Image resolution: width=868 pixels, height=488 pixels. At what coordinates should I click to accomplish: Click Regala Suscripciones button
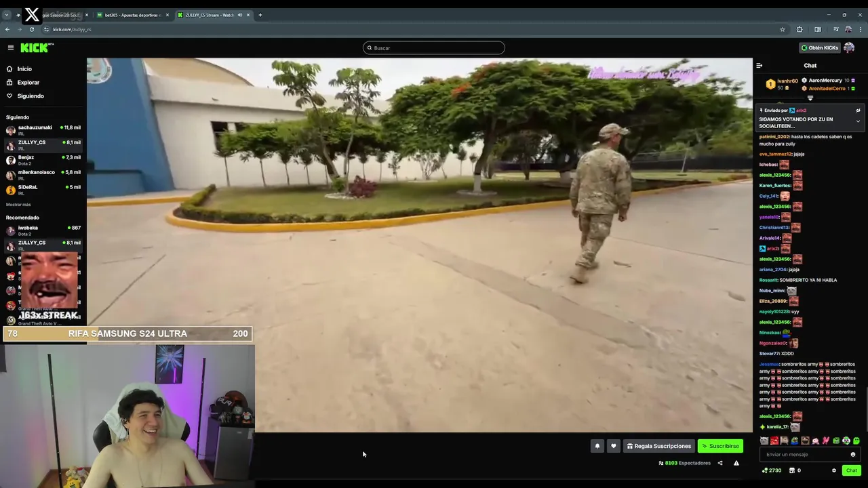659,446
